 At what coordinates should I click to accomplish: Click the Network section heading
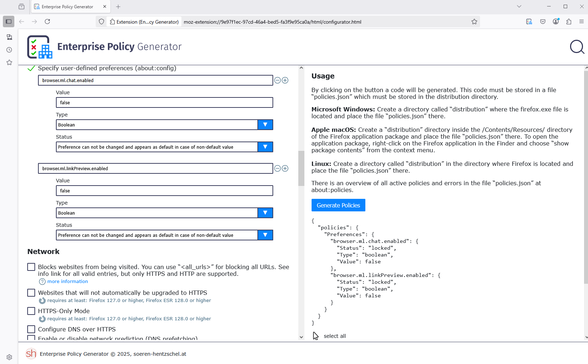(x=43, y=252)
